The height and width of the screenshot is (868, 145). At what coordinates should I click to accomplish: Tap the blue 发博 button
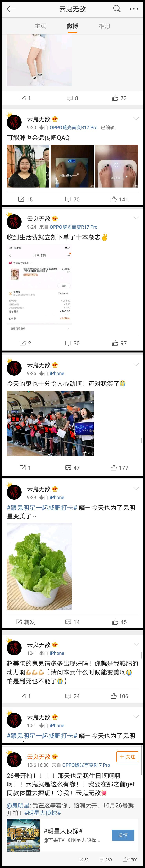tap(123, 835)
